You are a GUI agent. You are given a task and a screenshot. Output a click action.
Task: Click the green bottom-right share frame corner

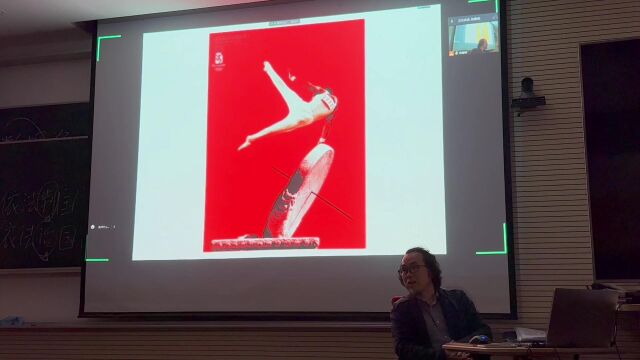pos(492,240)
